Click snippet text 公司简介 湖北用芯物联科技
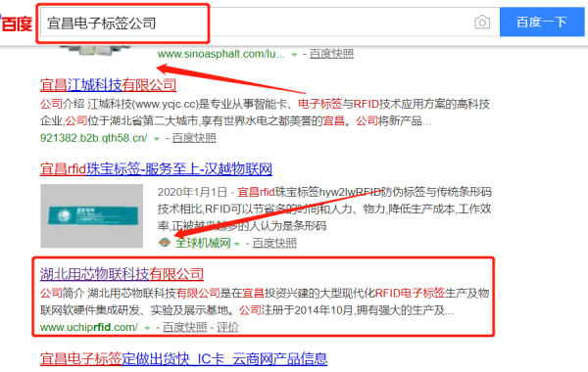588x372 pixels. [108, 293]
